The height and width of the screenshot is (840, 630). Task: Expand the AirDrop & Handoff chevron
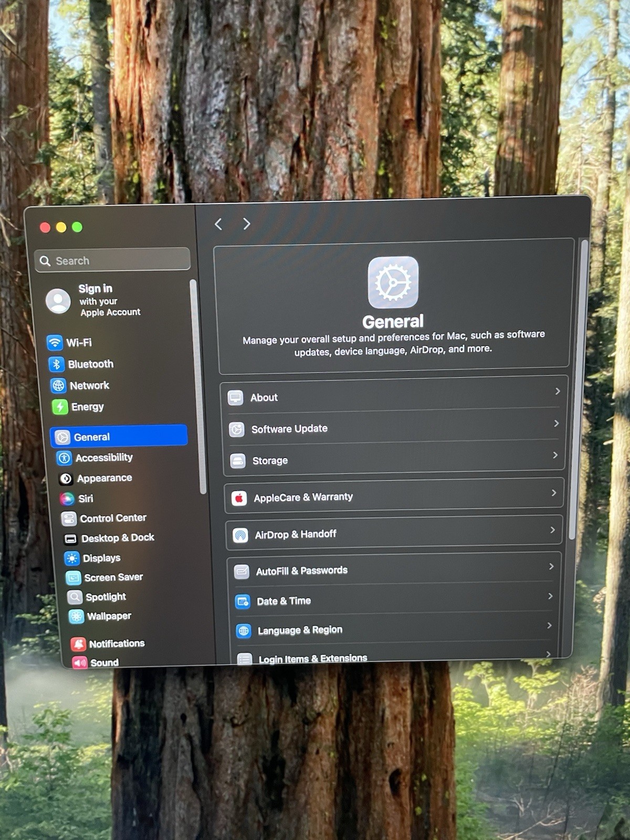pyautogui.click(x=552, y=530)
